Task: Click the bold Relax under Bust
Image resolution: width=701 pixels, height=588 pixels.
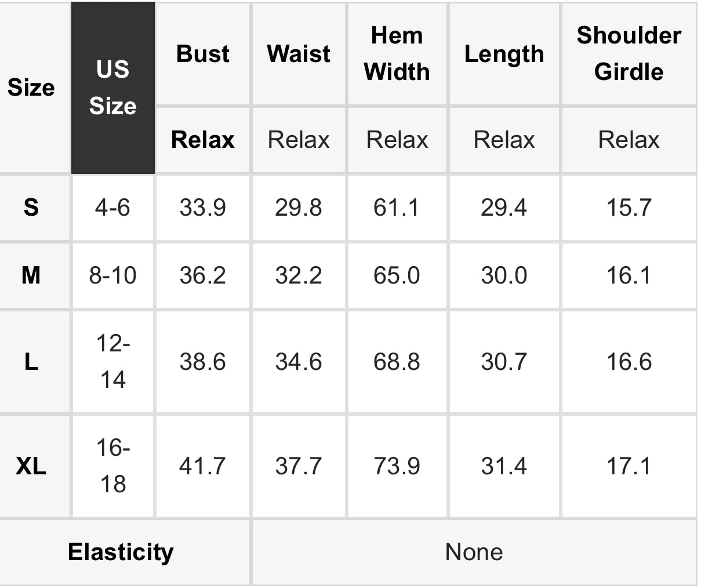Action: pyautogui.click(x=203, y=140)
